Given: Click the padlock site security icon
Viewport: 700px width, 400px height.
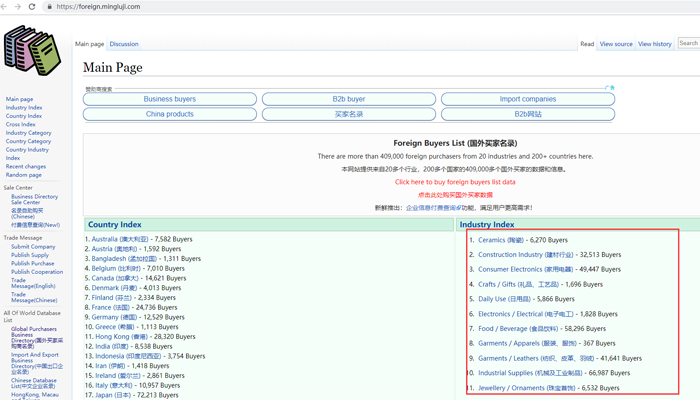Looking at the screenshot, I should click(x=49, y=7).
